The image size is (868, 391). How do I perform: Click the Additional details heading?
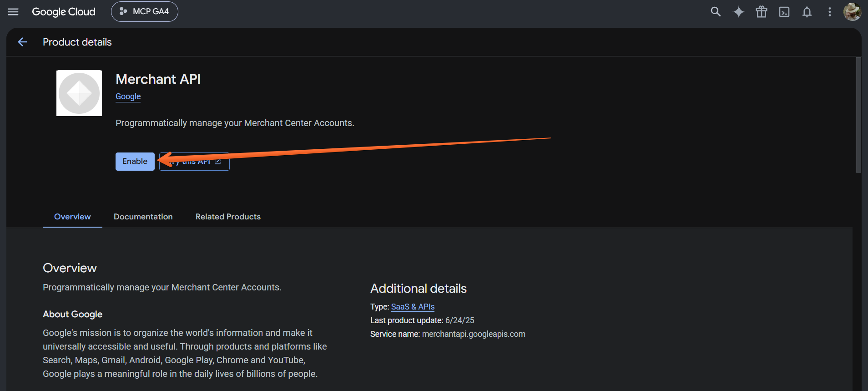click(419, 289)
